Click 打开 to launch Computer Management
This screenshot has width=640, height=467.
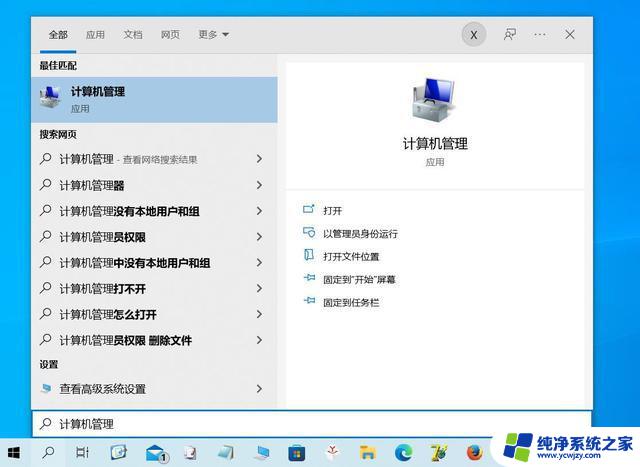click(x=333, y=211)
